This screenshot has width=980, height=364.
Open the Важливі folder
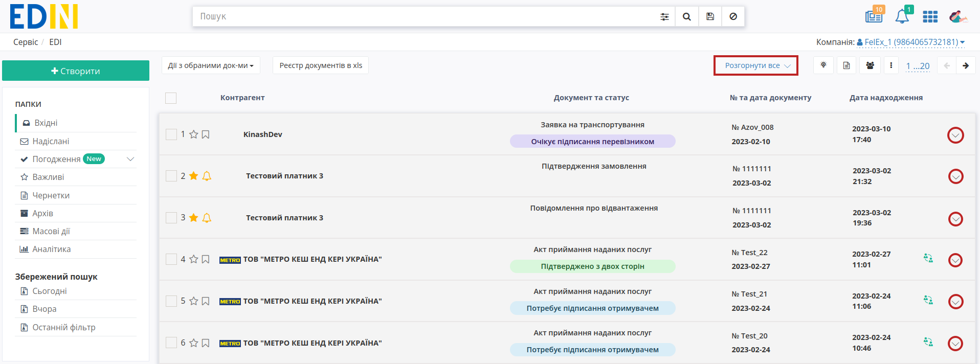76,177
